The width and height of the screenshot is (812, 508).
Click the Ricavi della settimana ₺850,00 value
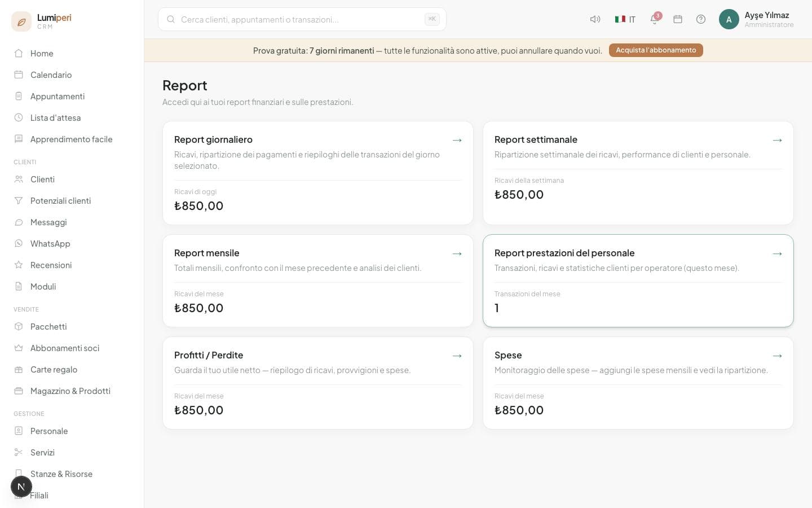[x=519, y=195]
